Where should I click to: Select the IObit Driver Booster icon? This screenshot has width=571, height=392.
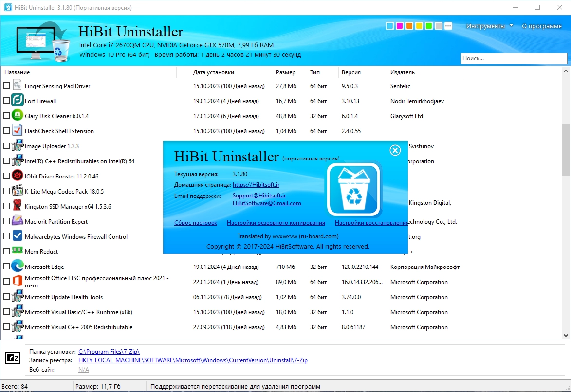click(17, 176)
